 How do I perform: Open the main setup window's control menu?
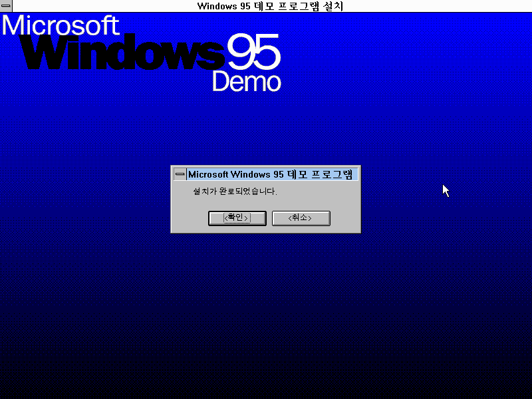point(6,6)
